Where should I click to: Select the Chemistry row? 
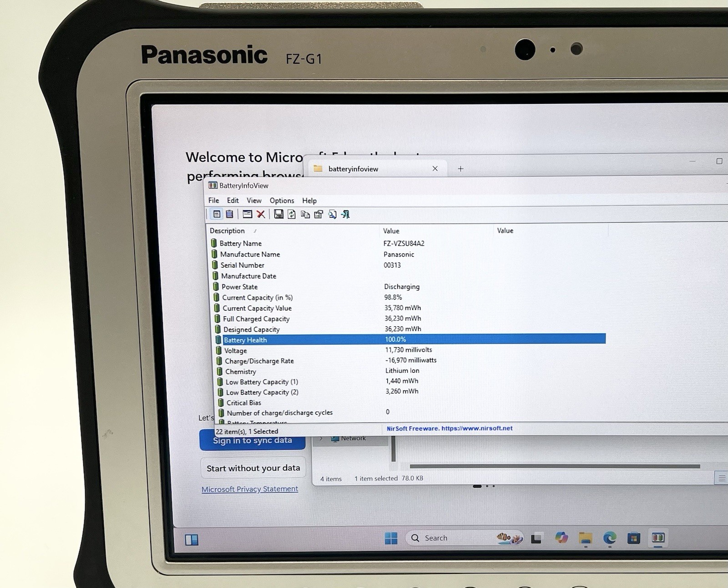pos(411,371)
